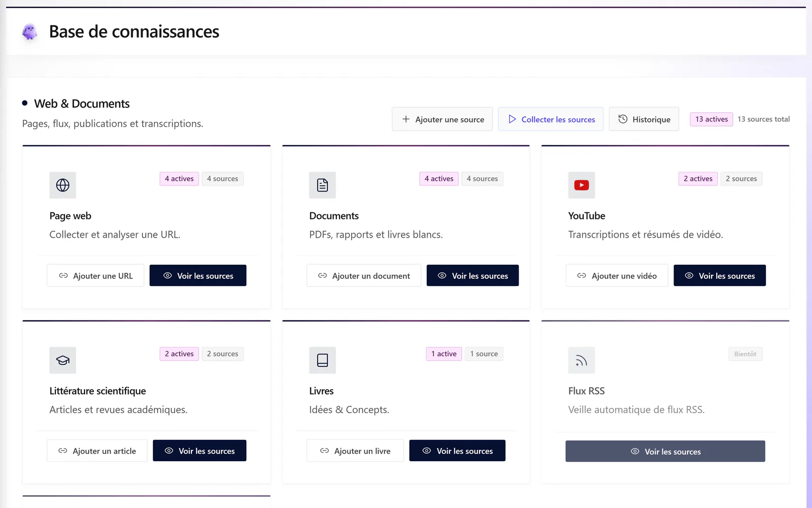This screenshot has height=508, width=812.
Task: View sources for Page web
Action: (198, 276)
